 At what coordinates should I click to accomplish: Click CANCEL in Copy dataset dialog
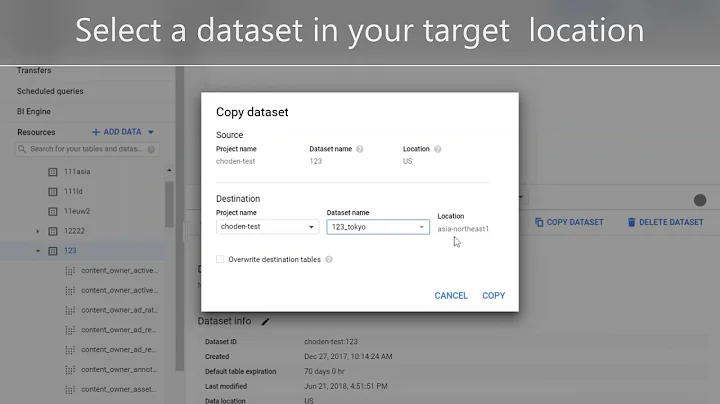[451, 296]
